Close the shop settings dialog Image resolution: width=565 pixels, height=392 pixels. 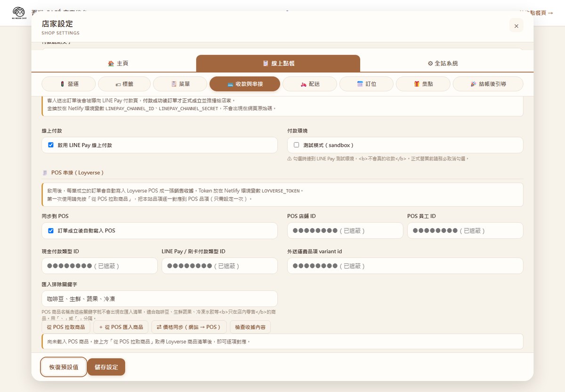coord(516,26)
